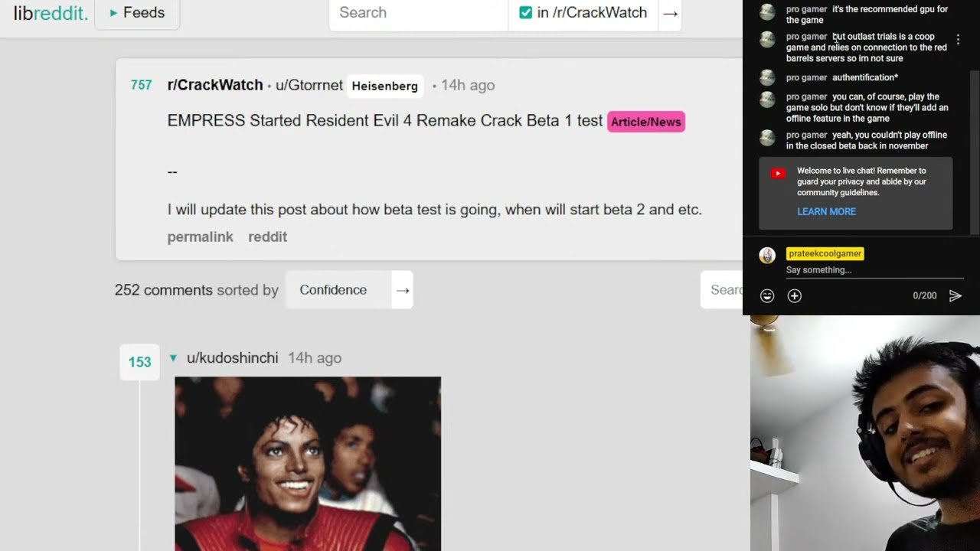Viewport: 980px width, 551px height.
Task: Open the r/CrackWatch subreddit link
Action: [215, 85]
